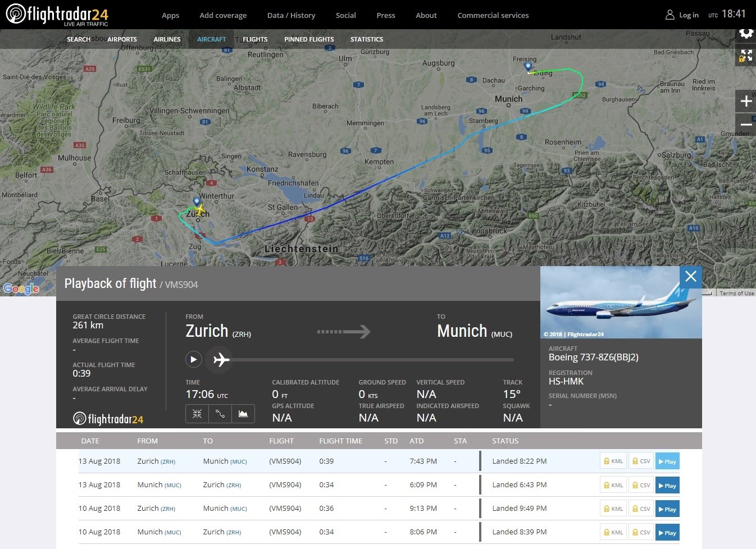Open the About menu
The height and width of the screenshot is (549, 756).
426,15
